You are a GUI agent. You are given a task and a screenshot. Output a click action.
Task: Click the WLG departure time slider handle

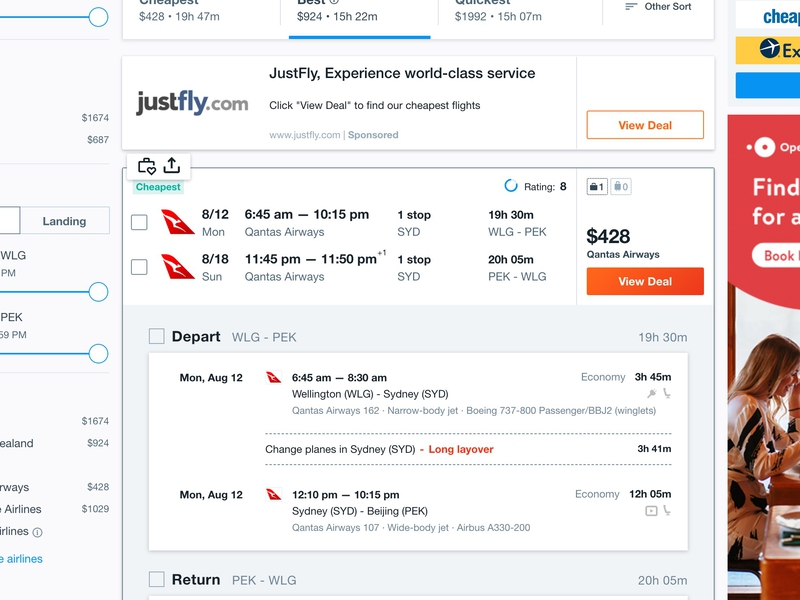tap(98, 292)
